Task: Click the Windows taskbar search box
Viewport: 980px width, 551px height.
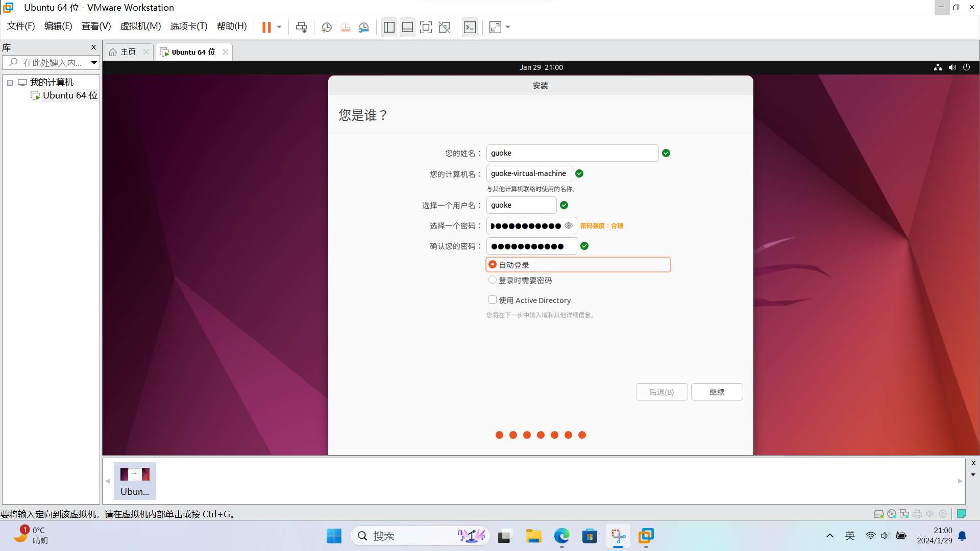Action: coord(420,536)
